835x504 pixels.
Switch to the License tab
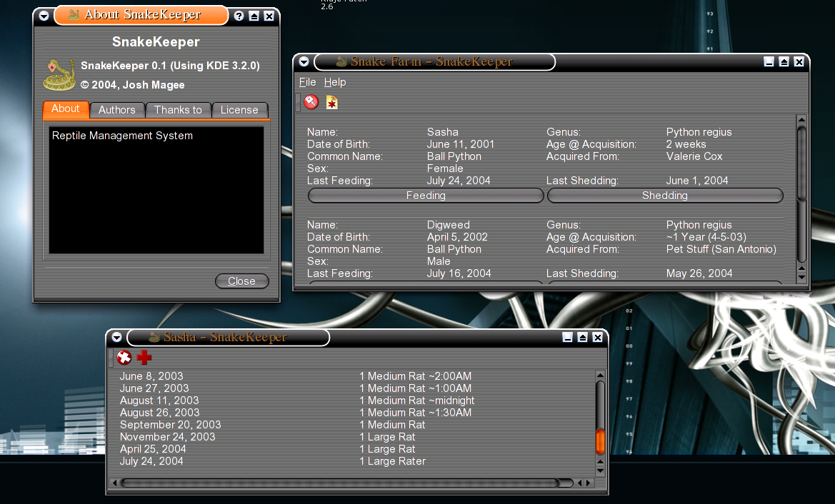coord(239,110)
